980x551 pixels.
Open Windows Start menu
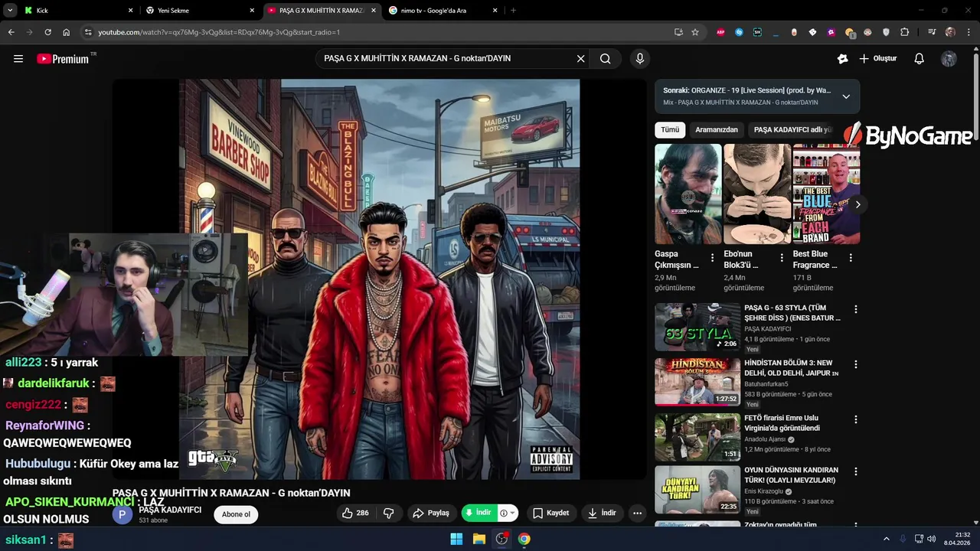pyautogui.click(x=456, y=539)
